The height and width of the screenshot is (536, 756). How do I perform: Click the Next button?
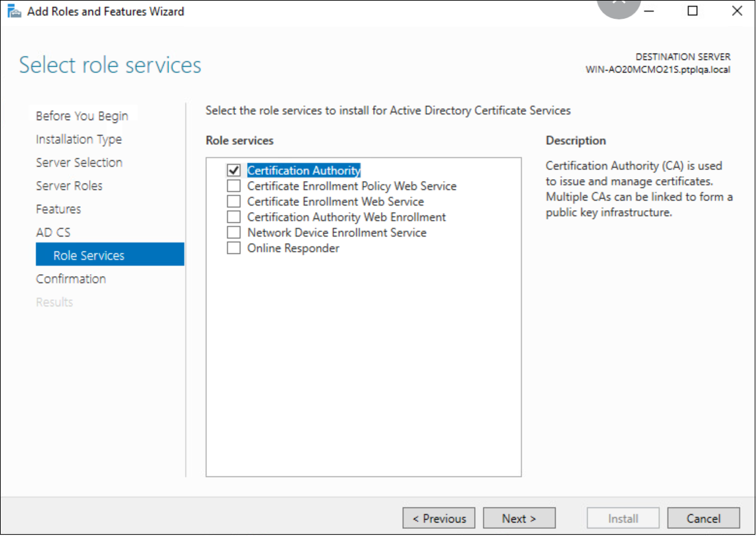click(519, 518)
